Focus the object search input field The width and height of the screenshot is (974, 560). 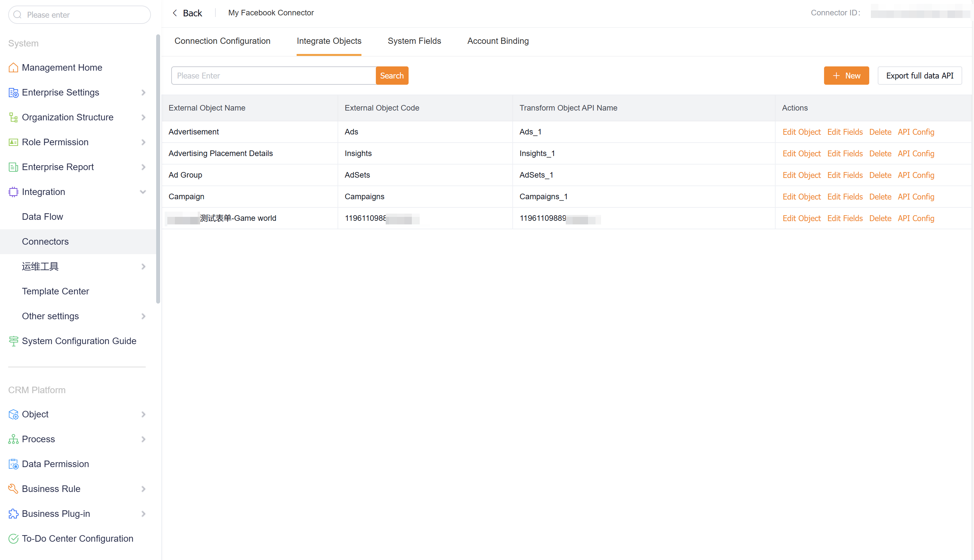click(x=273, y=76)
